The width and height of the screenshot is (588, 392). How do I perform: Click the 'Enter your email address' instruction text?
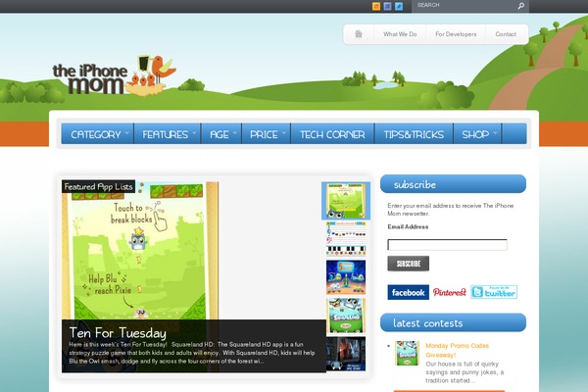(451, 210)
